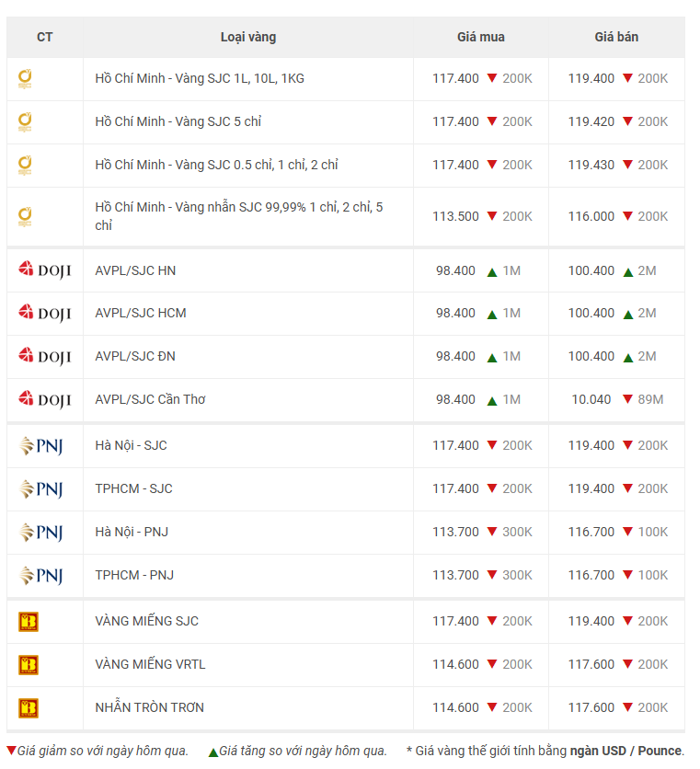Click the Loại vàng column header

248,38
